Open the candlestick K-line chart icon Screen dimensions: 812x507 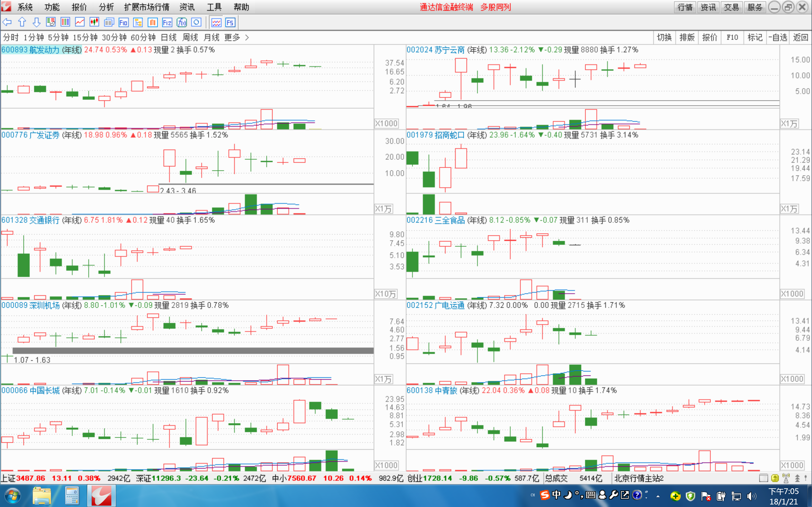[94, 22]
